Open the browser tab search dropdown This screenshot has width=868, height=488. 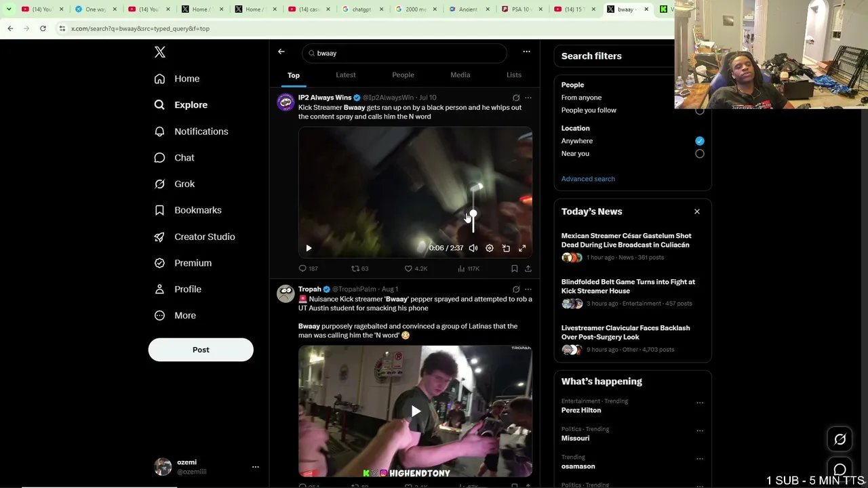(9, 9)
